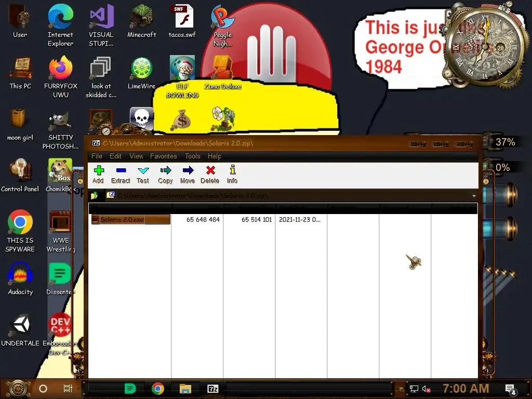Open the View menu
The height and width of the screenshot is (399, 532).
tap(136, 156)
